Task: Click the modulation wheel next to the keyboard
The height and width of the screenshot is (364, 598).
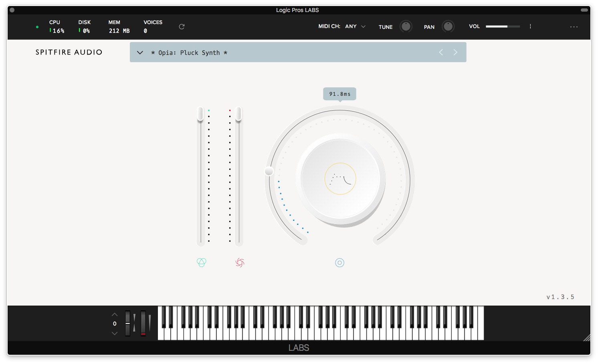Action: tap(143, 324)
